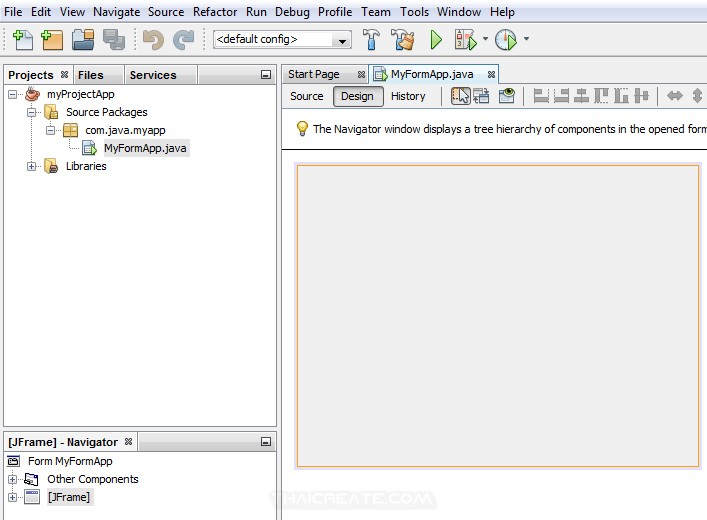Close the Projects panel tab
707x520 pixels.
point(64,74)
